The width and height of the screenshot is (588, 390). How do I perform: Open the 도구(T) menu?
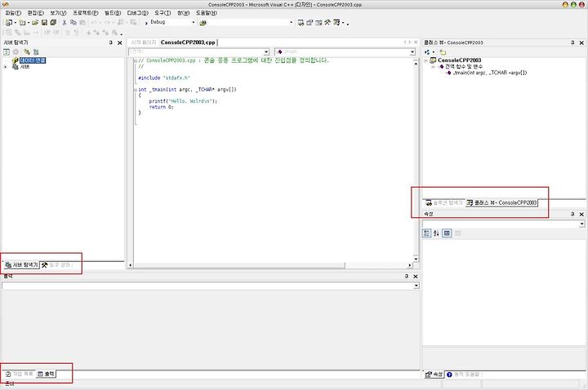pyautogui.click(x=163, y=13)
